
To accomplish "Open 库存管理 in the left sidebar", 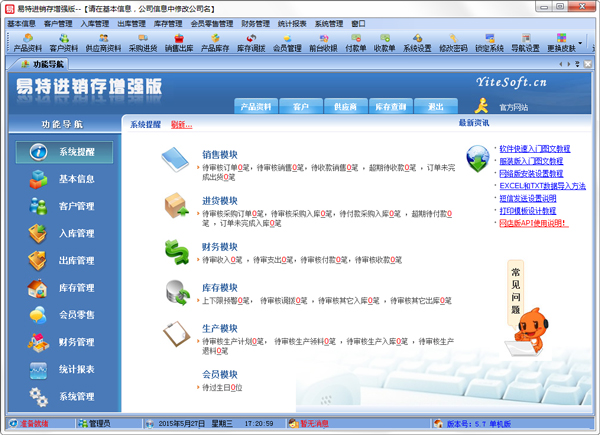I will [x=65, y=288].
